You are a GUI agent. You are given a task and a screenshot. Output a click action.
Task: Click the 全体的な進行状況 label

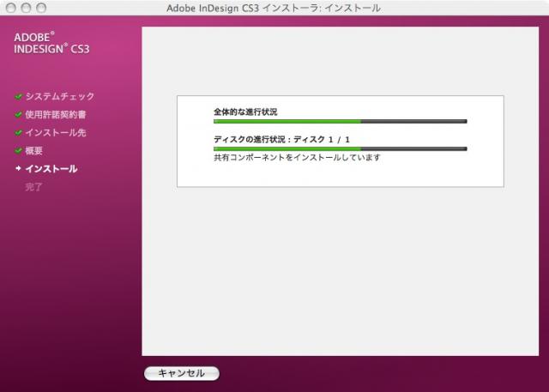coord(245,112)
